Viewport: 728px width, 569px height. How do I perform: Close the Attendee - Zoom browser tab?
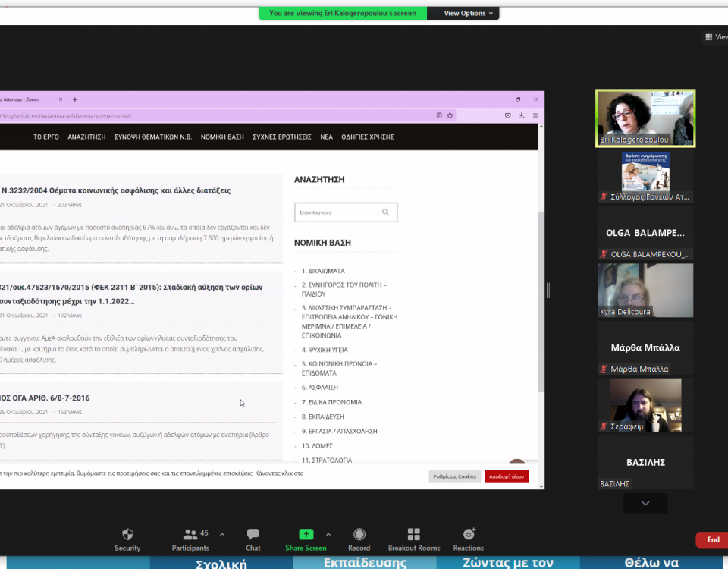click(61, 99)
